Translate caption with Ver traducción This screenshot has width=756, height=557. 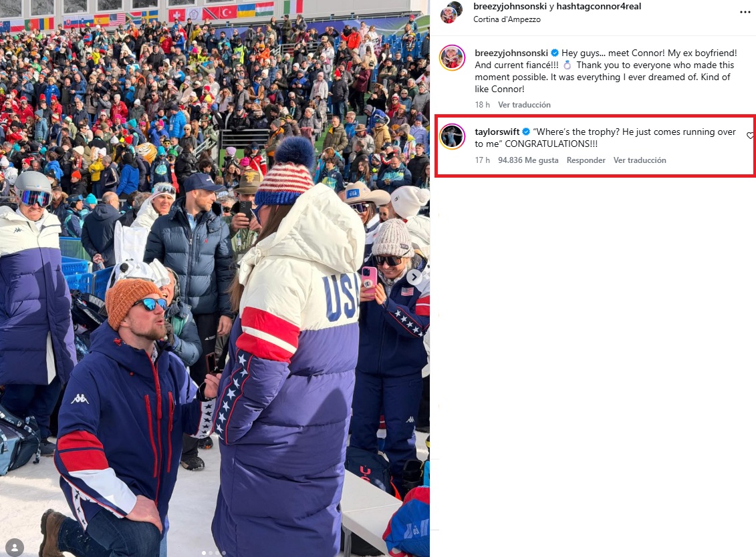coord(524,105)
